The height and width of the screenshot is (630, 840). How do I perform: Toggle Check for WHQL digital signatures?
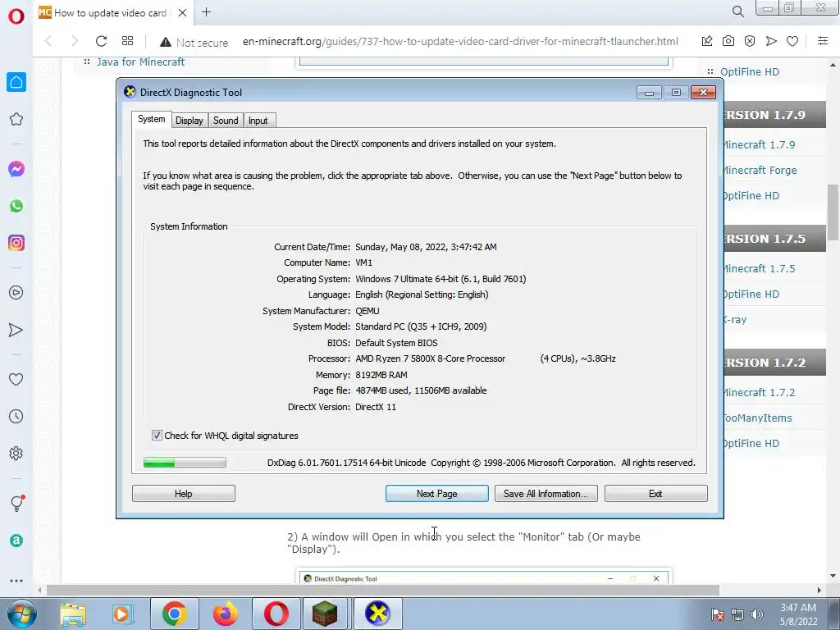tap(157, 436)
